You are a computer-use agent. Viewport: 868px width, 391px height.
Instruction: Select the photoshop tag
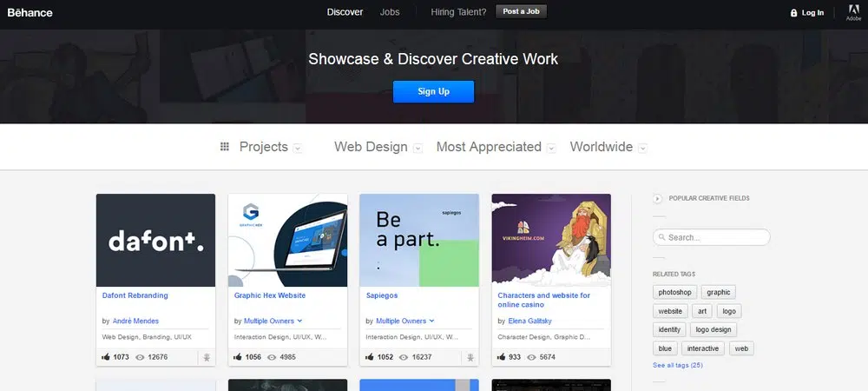tap(674, 292)
